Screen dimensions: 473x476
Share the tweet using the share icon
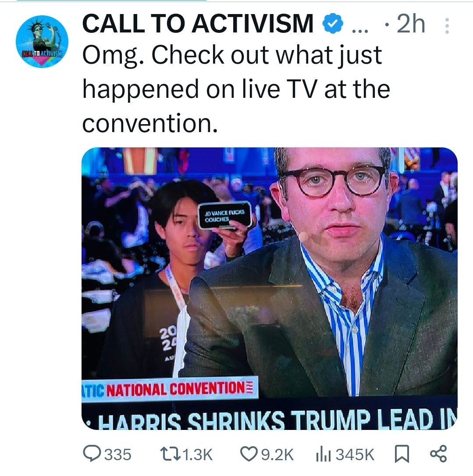coord(438,454)
